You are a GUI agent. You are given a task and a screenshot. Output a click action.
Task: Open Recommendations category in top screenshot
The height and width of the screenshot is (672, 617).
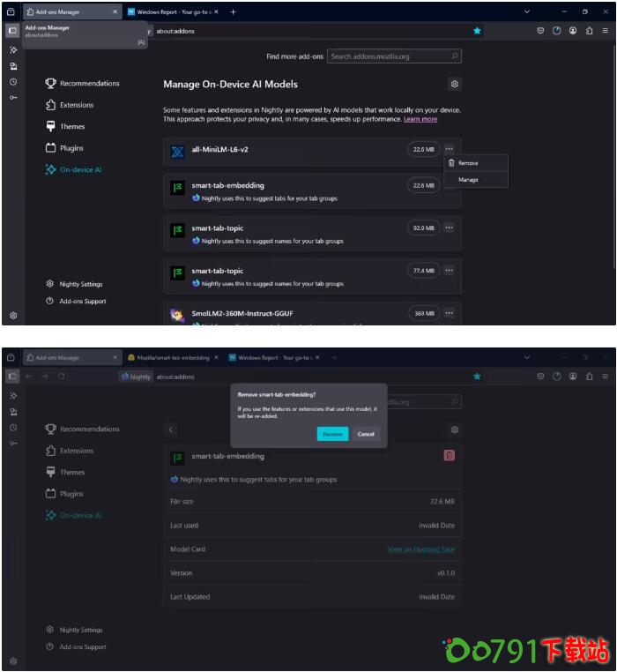82,83
